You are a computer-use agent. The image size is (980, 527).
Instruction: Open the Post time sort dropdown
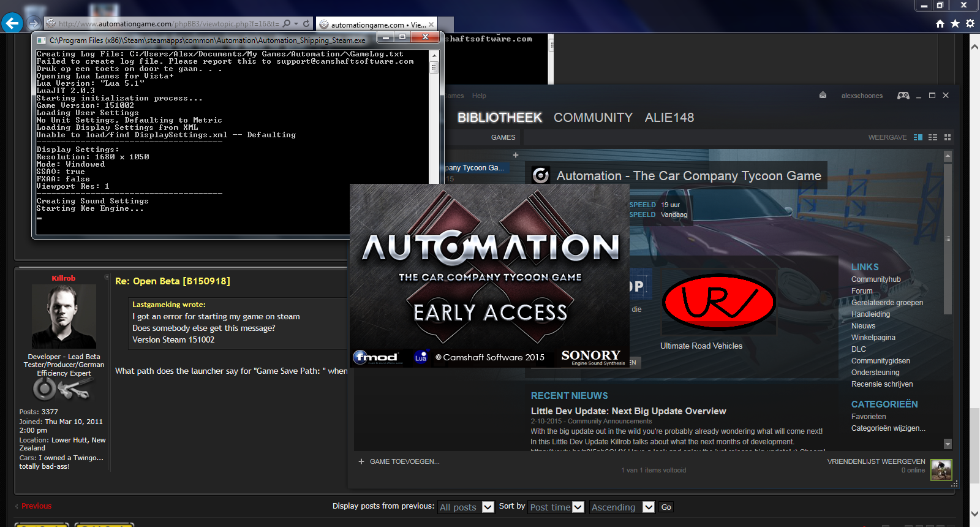556,507
